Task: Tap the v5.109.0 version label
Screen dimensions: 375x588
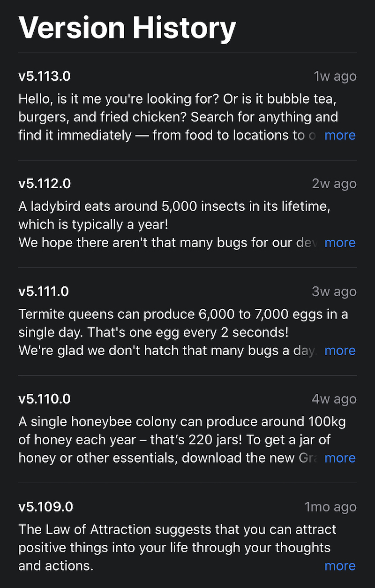Action: 45,507
